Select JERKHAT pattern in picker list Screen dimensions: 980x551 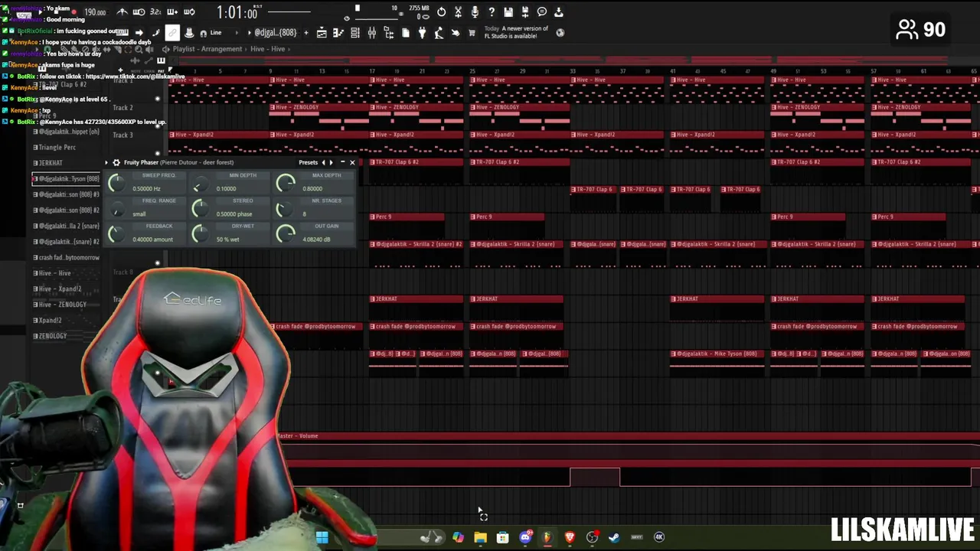[x=66, y=163]
